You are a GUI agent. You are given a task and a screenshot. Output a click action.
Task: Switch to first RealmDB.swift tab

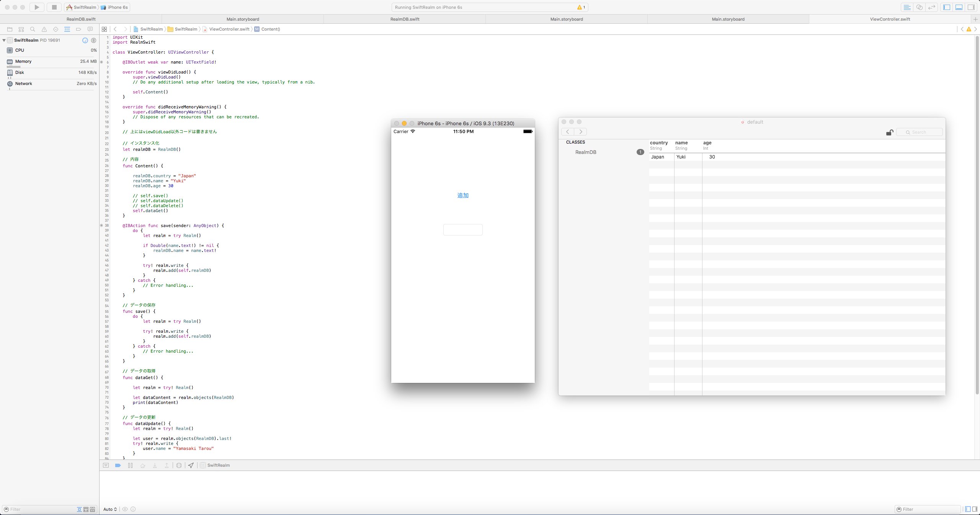click(x=81, y=19)
